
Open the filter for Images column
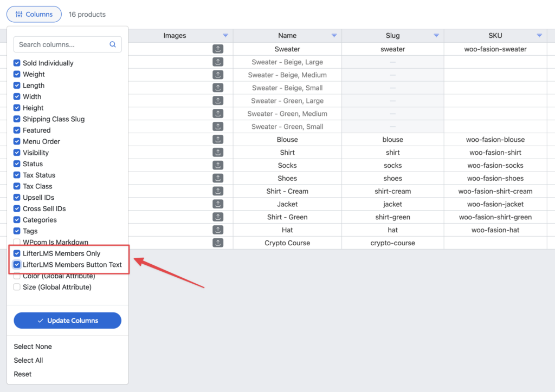coord(225,35)
